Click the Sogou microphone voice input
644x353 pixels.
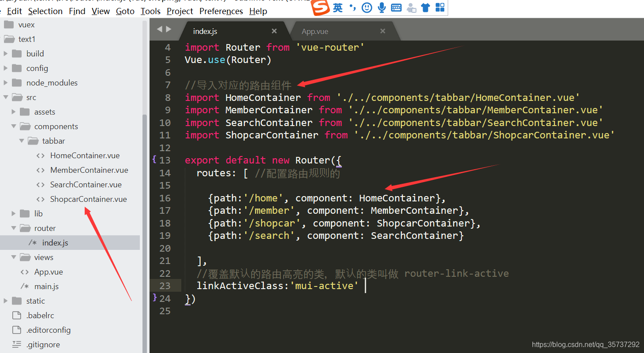[x=382, y=7]
